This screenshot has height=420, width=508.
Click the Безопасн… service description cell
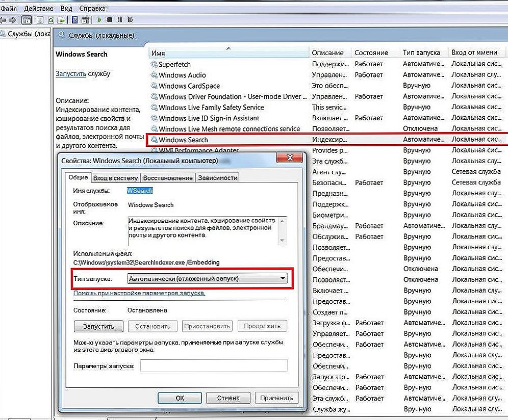(329, 182)
